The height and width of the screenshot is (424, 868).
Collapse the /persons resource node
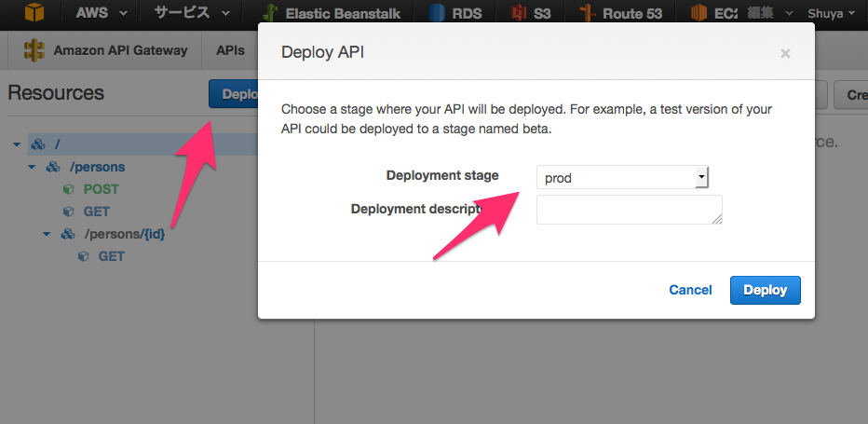(x=31, y=167)
